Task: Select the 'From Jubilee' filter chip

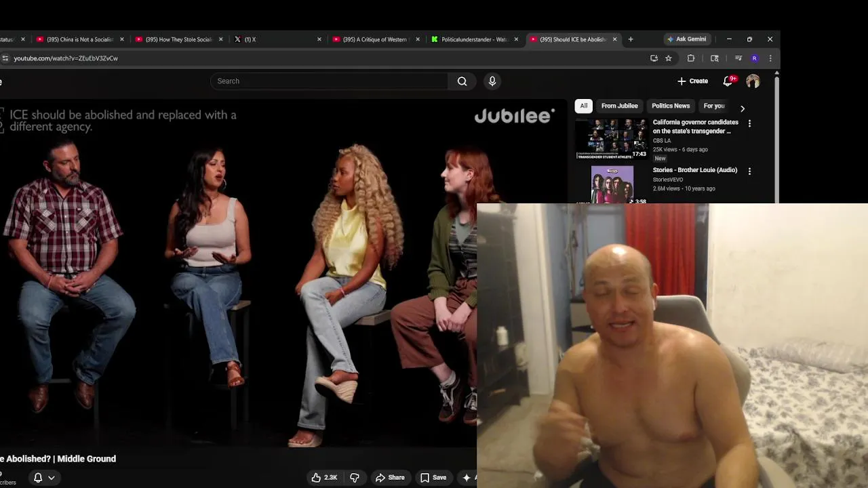Action: coord(619,106)
